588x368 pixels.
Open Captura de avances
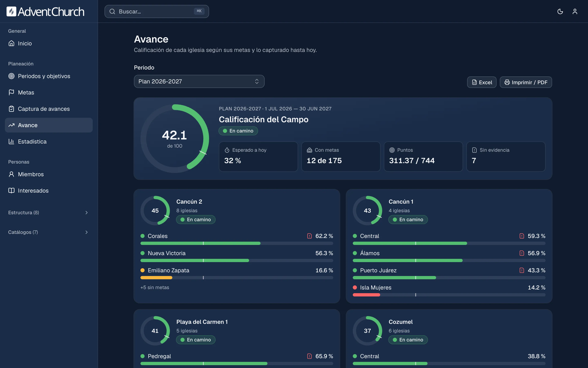[49, 109]
